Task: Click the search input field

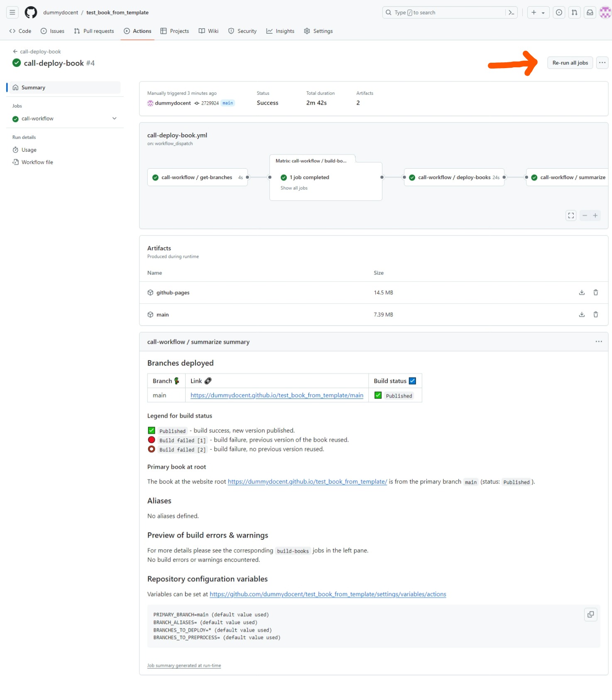Action: [444, 12]
